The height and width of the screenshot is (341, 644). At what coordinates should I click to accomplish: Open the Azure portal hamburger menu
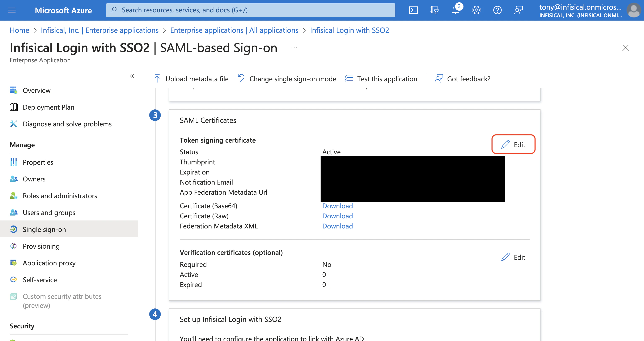12,10
